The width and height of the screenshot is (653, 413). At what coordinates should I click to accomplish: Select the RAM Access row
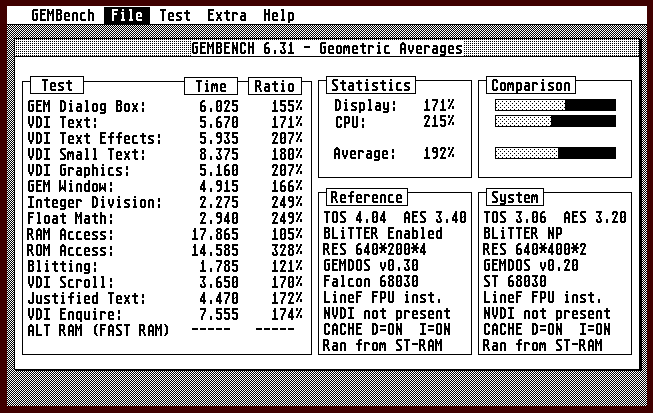(x=165, y=234)
